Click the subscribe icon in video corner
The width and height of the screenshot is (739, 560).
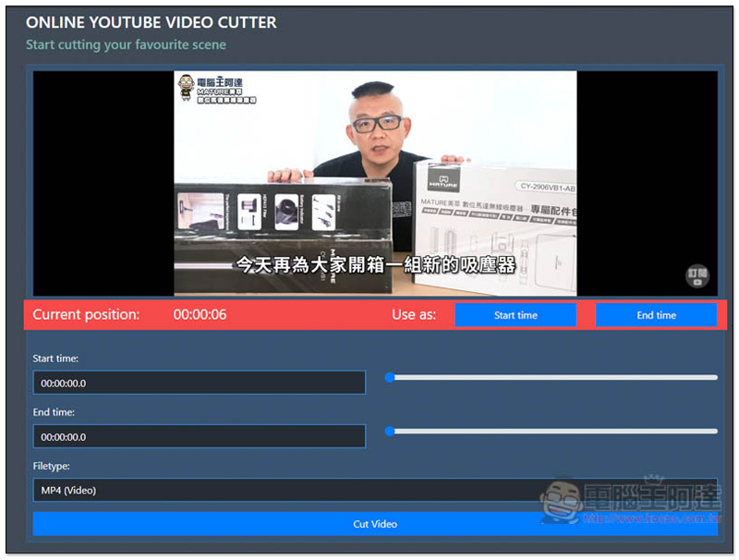click(x=697, y=275)
